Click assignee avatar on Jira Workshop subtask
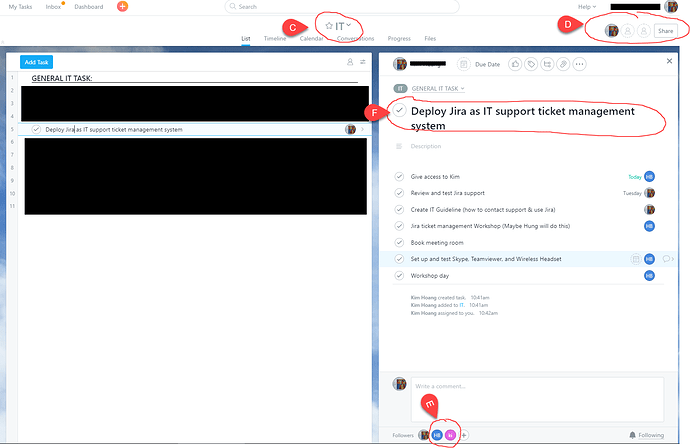The image size is (690, 448). pos(650,226)
